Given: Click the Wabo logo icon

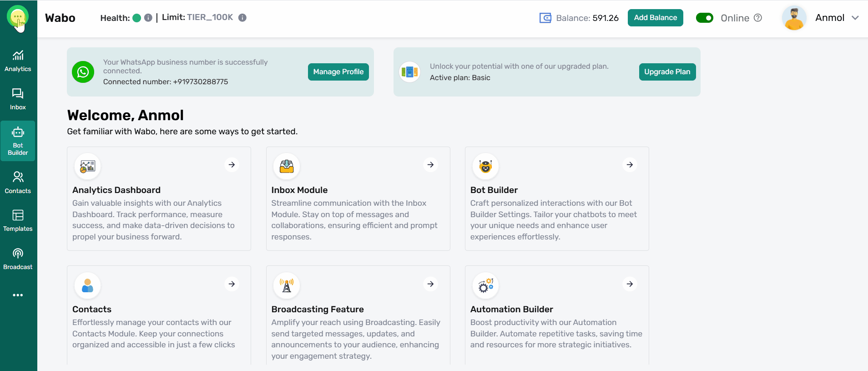Looking at the screenshot, I should point(18,18).
